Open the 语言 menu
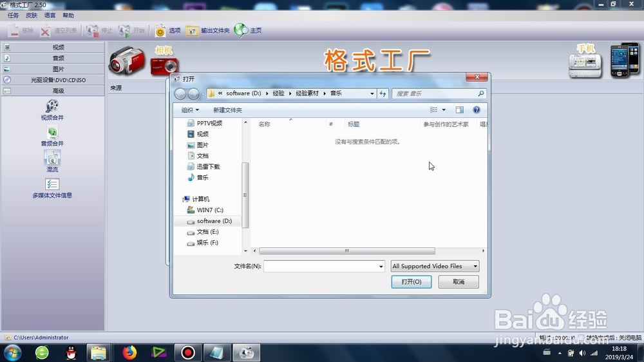 (50, 15)
